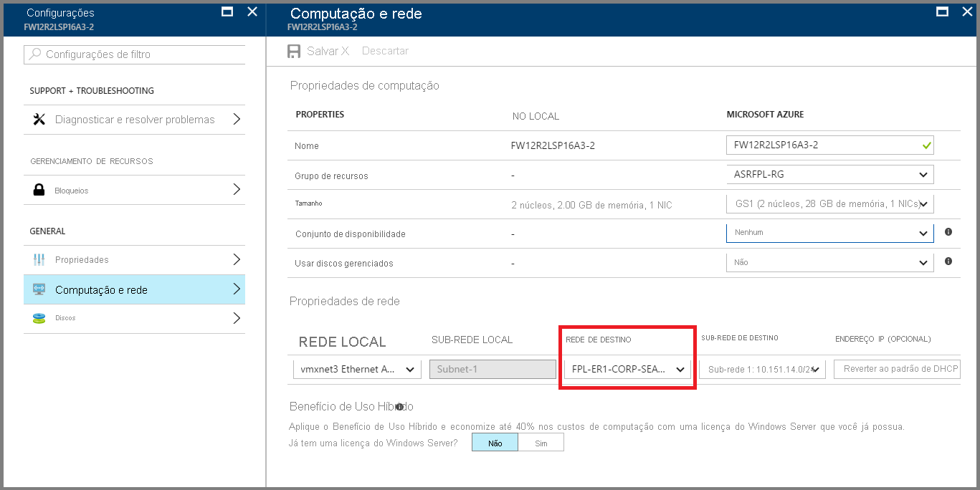
Task: Select Não for Windows Server license
Action: (495, 443)
